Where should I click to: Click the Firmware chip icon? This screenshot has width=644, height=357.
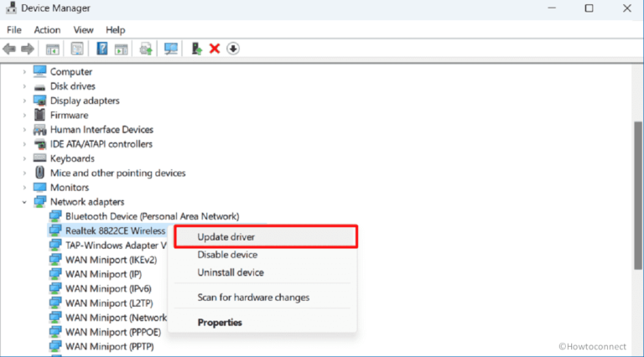tap(40, 115)
